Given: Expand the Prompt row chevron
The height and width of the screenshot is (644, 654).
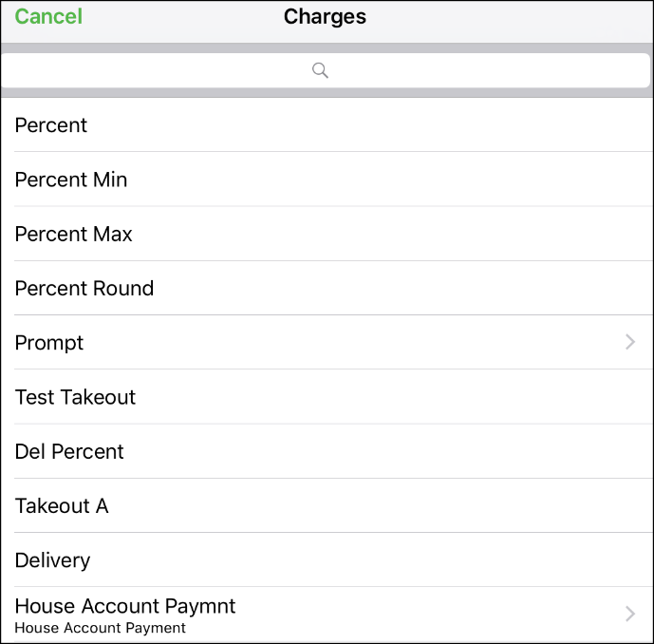Looking at the screenshot, I should (630, 342).
